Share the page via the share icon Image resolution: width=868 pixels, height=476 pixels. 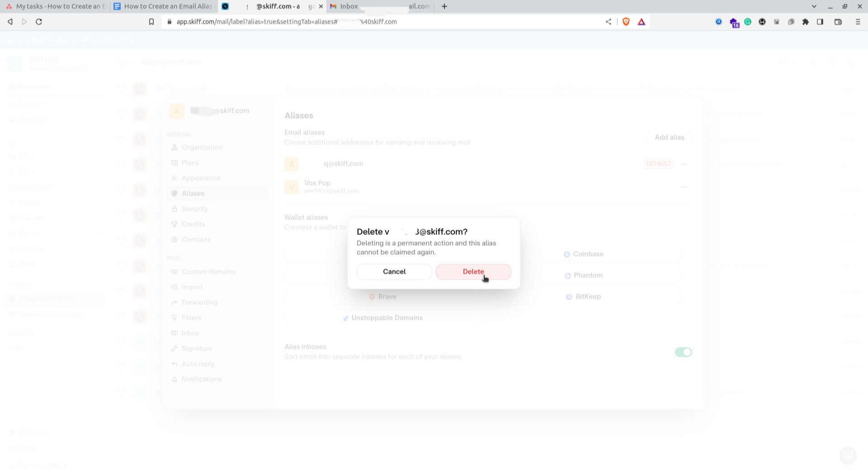click(609, 22)
